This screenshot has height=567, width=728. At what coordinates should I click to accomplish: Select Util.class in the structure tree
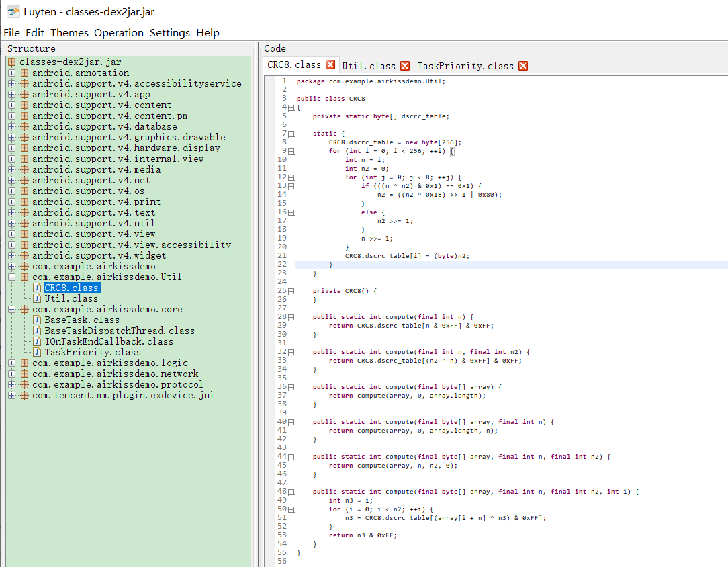click(x=71, y=298)
